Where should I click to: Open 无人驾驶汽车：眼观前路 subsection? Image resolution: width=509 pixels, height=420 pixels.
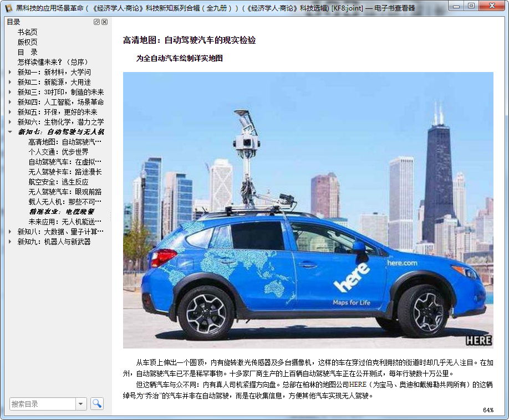[x=65, y=192]
